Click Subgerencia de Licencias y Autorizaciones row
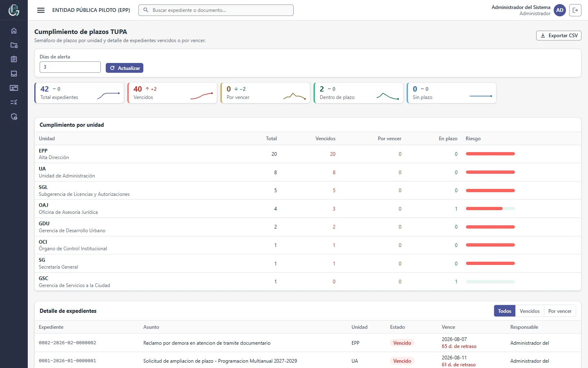This screenshot has width=588, height=368. point(308,191)
